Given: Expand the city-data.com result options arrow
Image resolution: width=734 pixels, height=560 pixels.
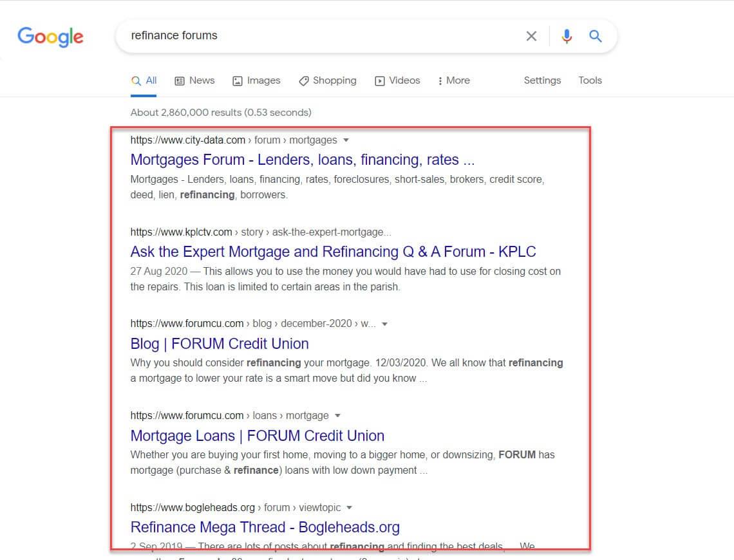Looking at the screenshot, I should click(346, 140).
